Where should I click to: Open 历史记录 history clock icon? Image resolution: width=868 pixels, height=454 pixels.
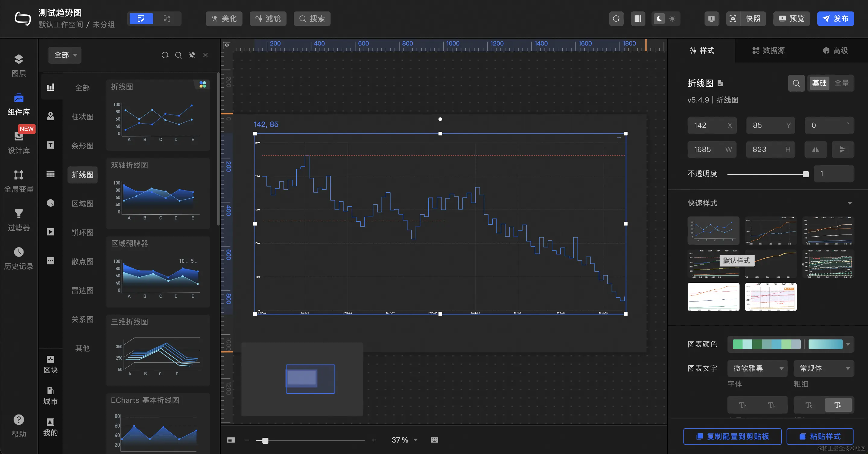18,252
